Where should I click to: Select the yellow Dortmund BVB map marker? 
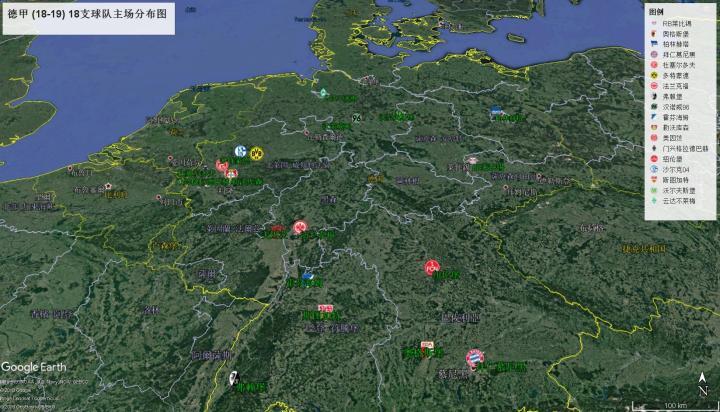tap(255, 153)
